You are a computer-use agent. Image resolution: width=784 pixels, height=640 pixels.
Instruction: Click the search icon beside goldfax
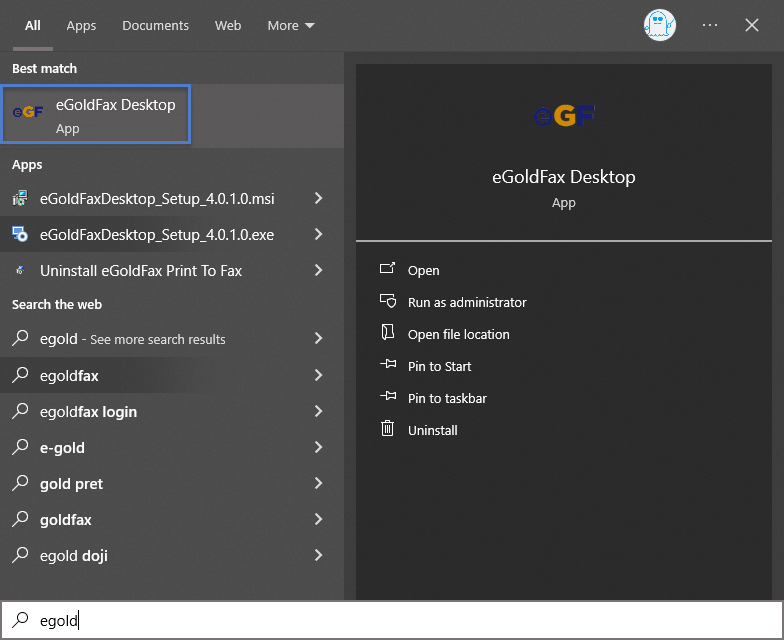pos(20,518)
